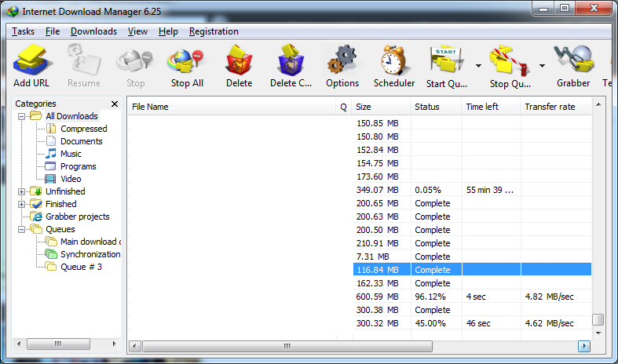Open the File menu
618x364 pixels.
[53, 31]
